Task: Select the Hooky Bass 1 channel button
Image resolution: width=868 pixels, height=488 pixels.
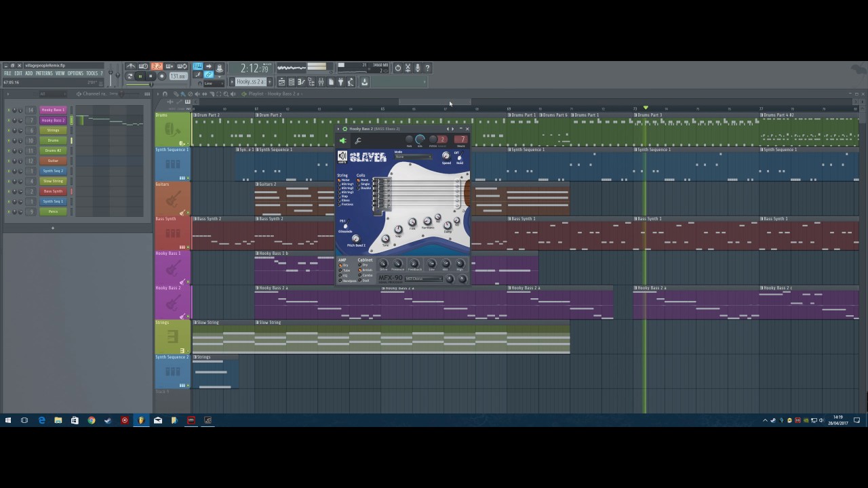Action: coord(53,110)
